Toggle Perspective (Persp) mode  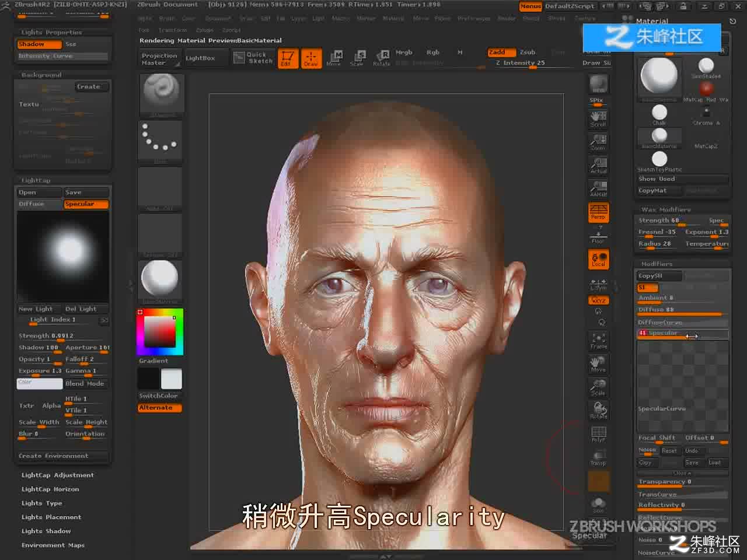598,212
